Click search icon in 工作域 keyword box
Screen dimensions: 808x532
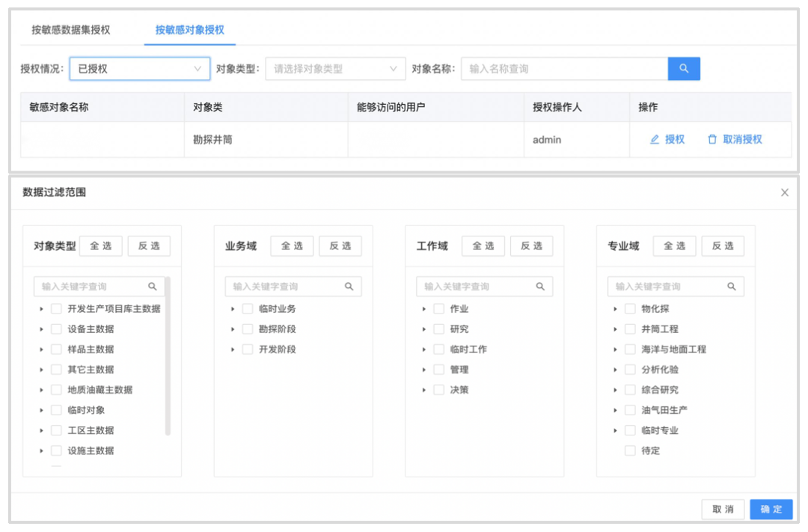coord(540,287)
